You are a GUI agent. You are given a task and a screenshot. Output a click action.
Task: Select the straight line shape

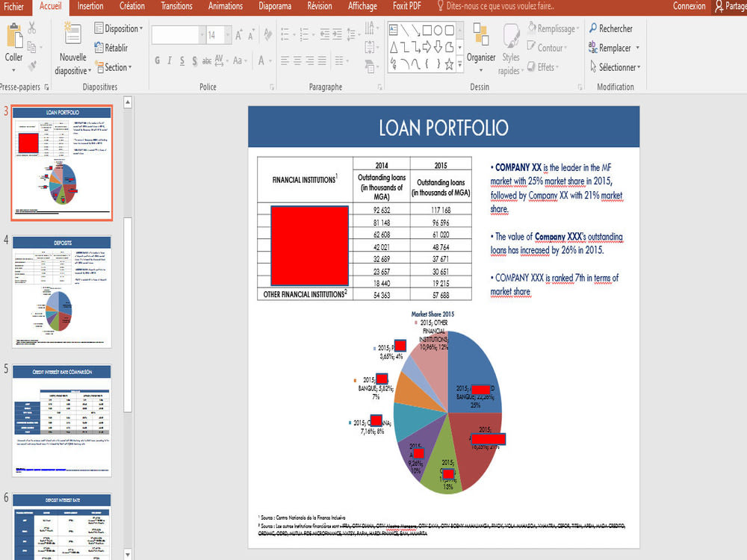404,30
